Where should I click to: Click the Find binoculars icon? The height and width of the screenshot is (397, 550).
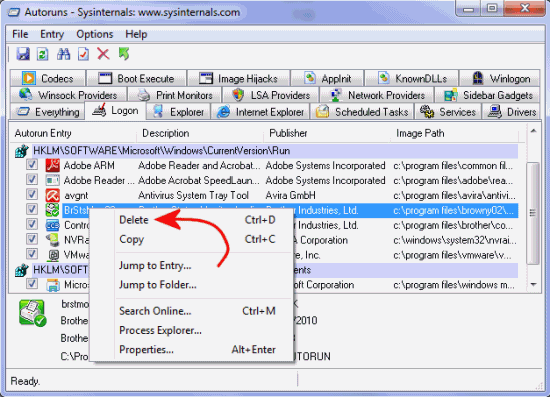(x=63, y=54)
